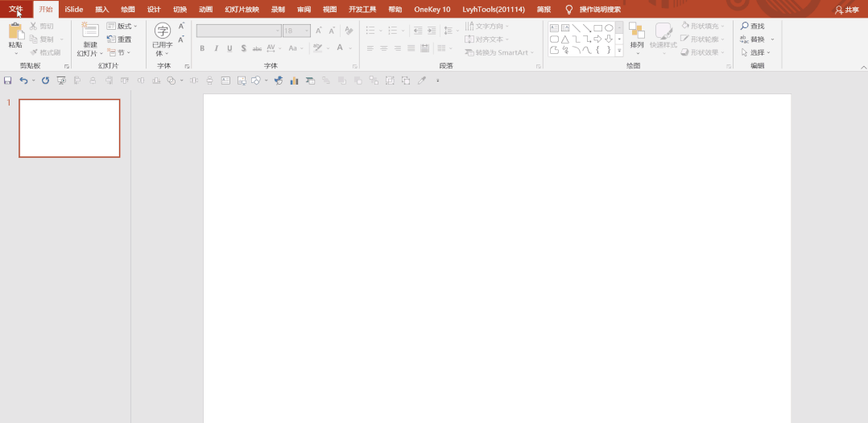The height and width of the screenshot is (423, 868).
Task: Click the Paste (粘贴) clipboard icon
Action: (x=15, y=31)
